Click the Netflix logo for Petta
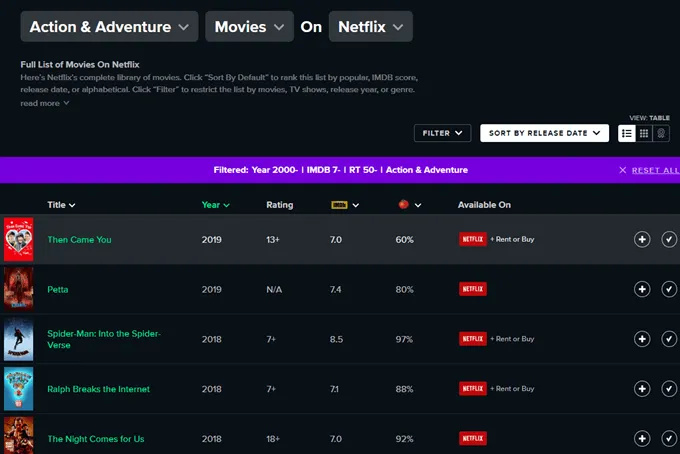This screenshot has height=454, width=680. point(472,289)
